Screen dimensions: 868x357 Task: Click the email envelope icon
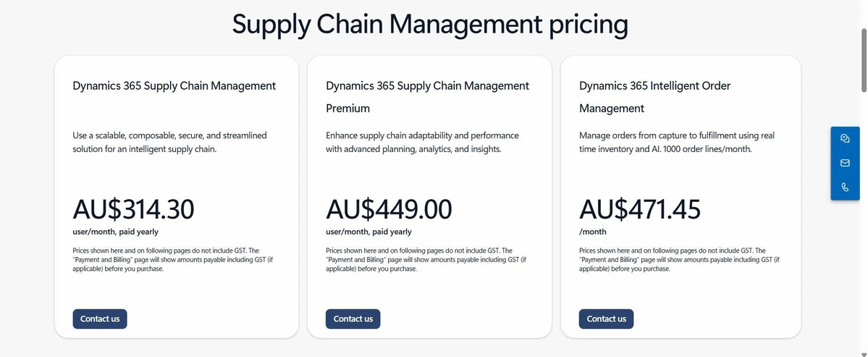coord(845,163)
